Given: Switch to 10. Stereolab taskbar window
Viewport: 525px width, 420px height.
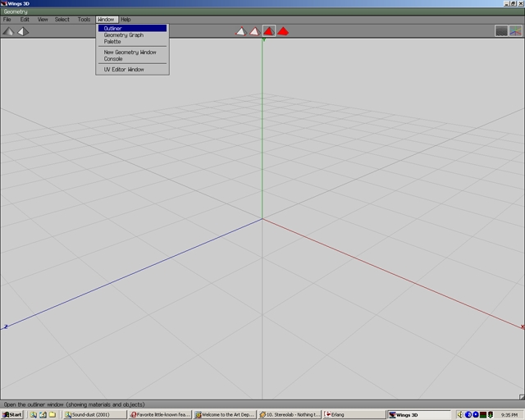Looking at the screenshot, I should tap(290, 414).
